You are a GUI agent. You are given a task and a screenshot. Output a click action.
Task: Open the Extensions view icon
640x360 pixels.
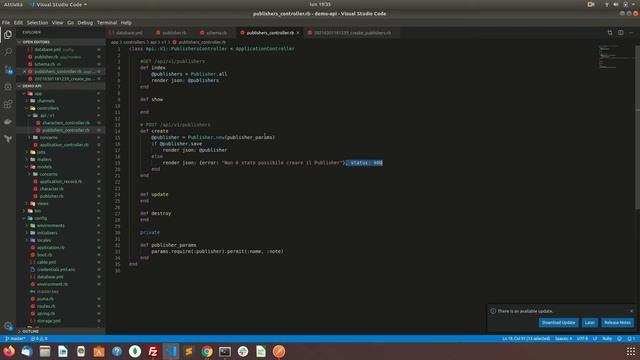tap(8, 104)
